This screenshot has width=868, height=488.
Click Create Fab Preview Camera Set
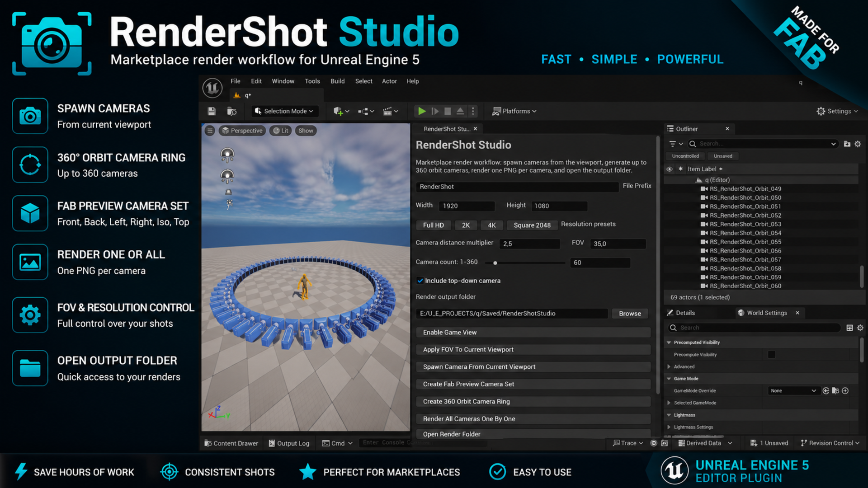533,384
